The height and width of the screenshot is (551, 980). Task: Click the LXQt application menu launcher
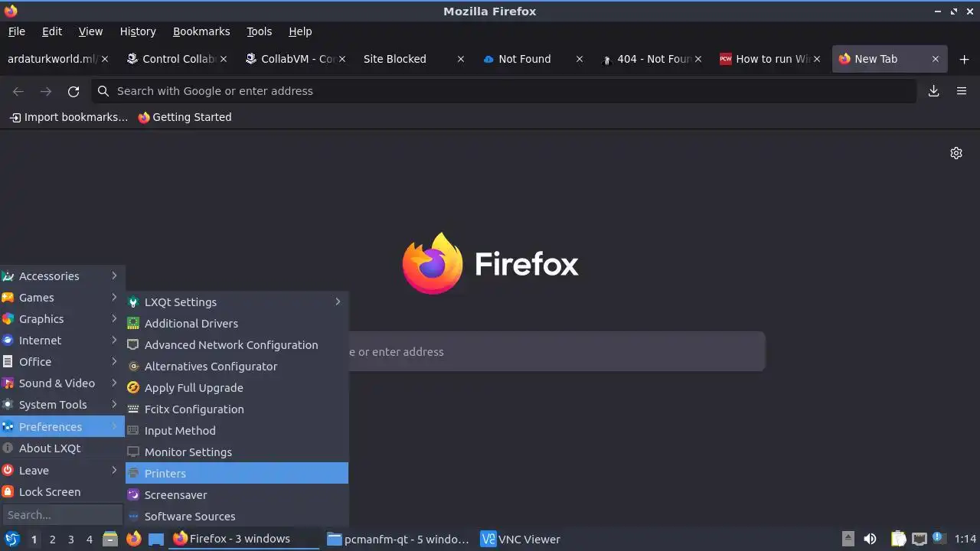[11, 539]
